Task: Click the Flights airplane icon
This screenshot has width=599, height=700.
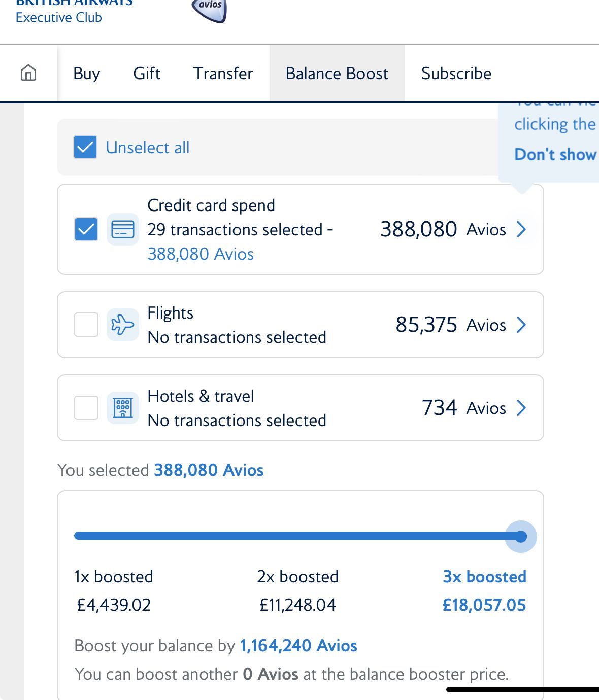Action: point(123,325)
